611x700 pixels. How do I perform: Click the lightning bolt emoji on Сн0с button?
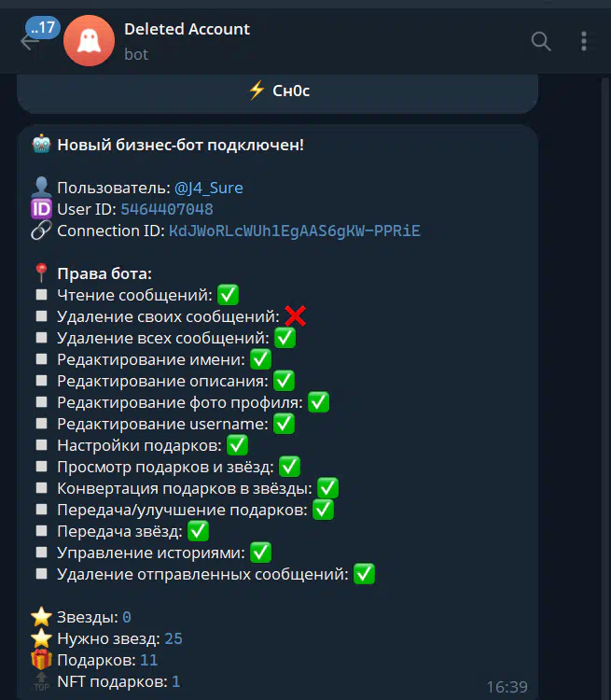pyautogui.click(x=257, y=91)
